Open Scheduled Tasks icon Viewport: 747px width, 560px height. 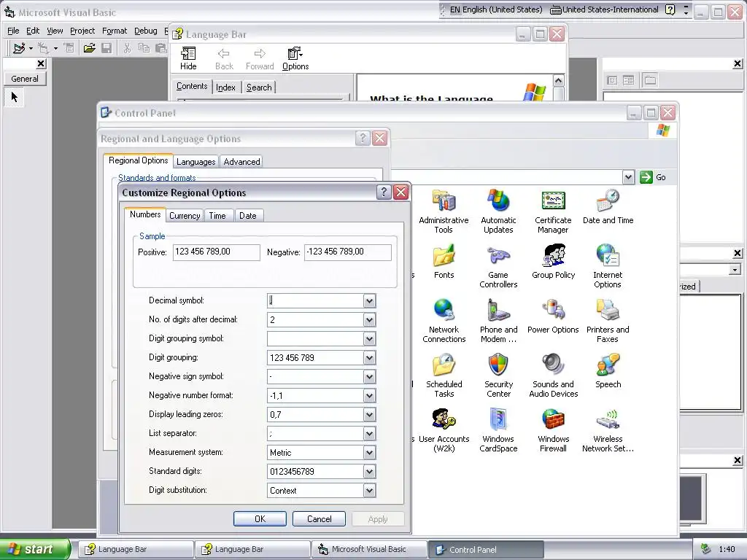(x=444, y=376)
